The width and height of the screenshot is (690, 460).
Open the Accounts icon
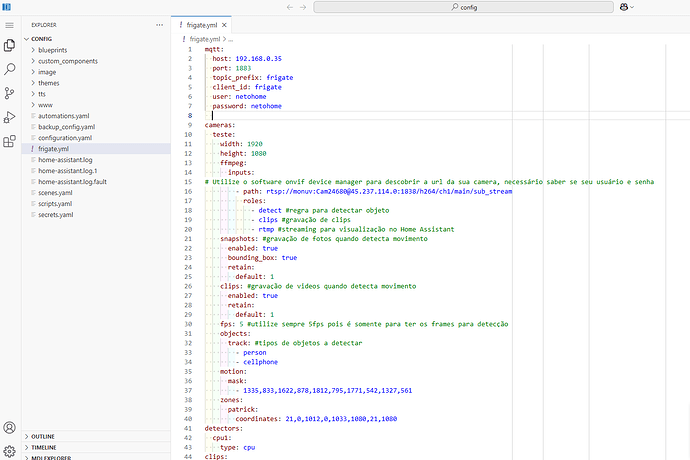9,428
